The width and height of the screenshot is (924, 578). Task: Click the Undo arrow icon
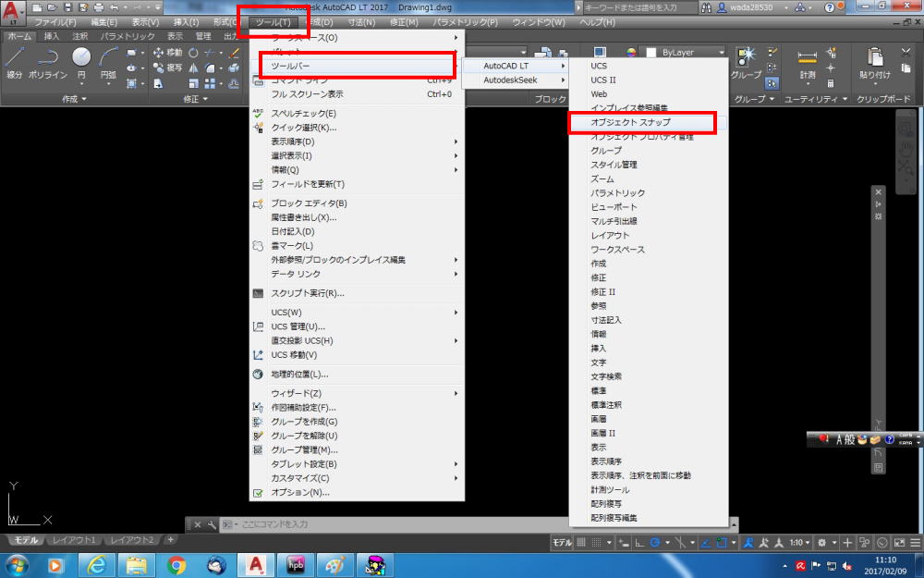(x=115, y=7)
